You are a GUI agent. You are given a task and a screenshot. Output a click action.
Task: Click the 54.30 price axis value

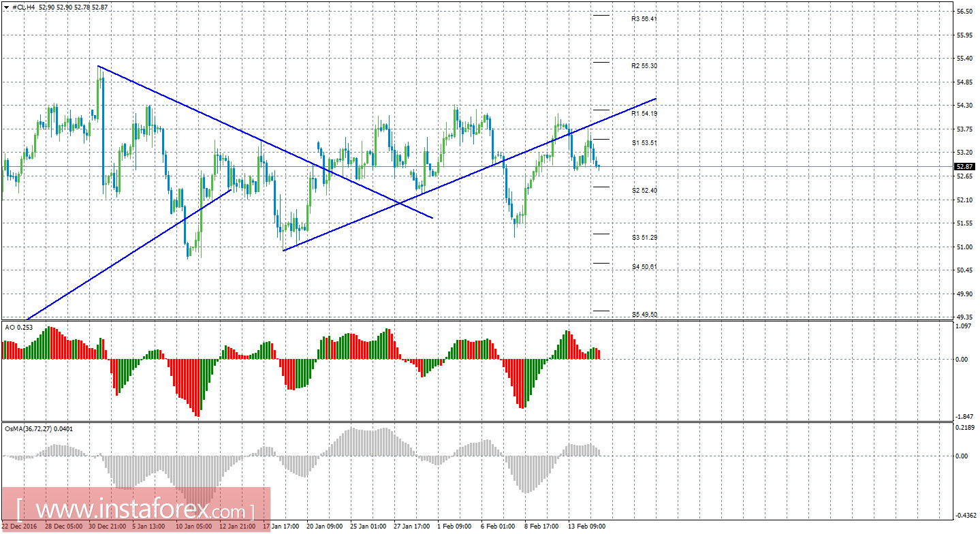coord(964,106)
